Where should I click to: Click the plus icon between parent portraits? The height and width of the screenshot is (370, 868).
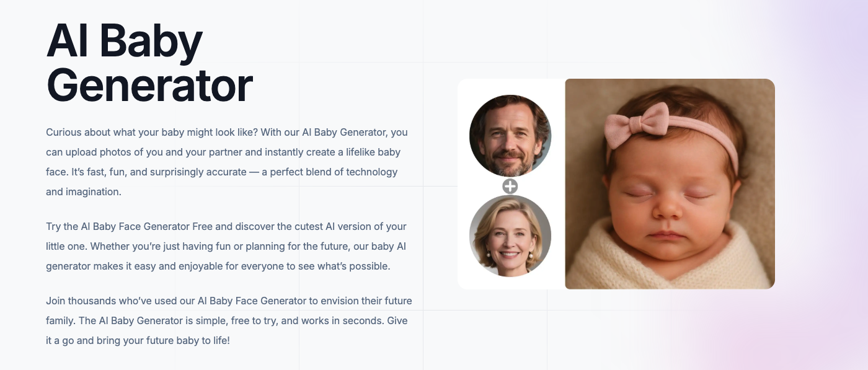[510, 186]
